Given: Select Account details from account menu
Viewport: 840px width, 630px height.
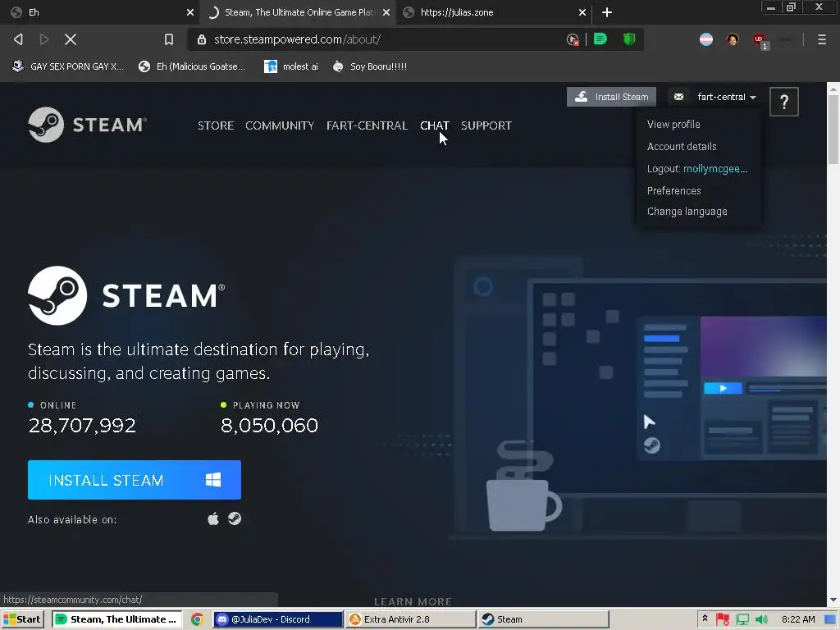Looking at the screenshot, I should [x=682, y=146].
